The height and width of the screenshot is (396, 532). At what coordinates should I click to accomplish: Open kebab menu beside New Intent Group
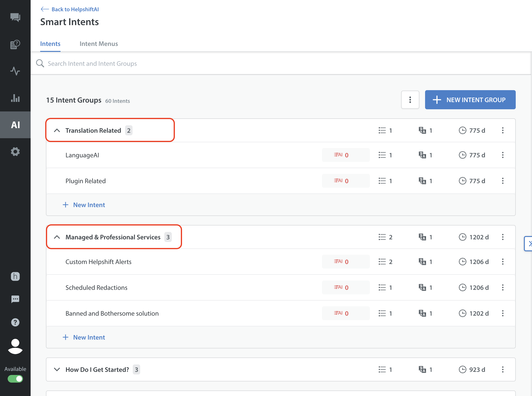(410, 100)
